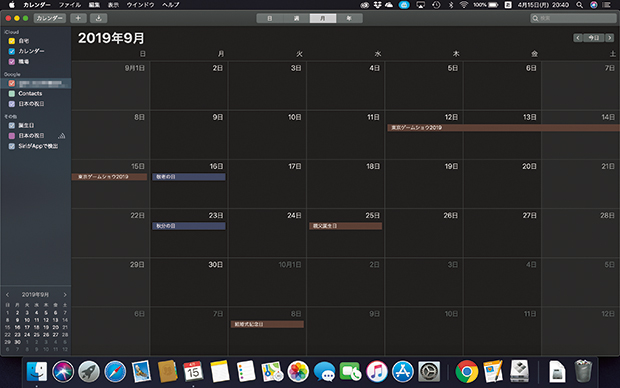The image size is (620, 388).
Task: Click the Calendar app icon in Dock
Action: click(193, 371)
